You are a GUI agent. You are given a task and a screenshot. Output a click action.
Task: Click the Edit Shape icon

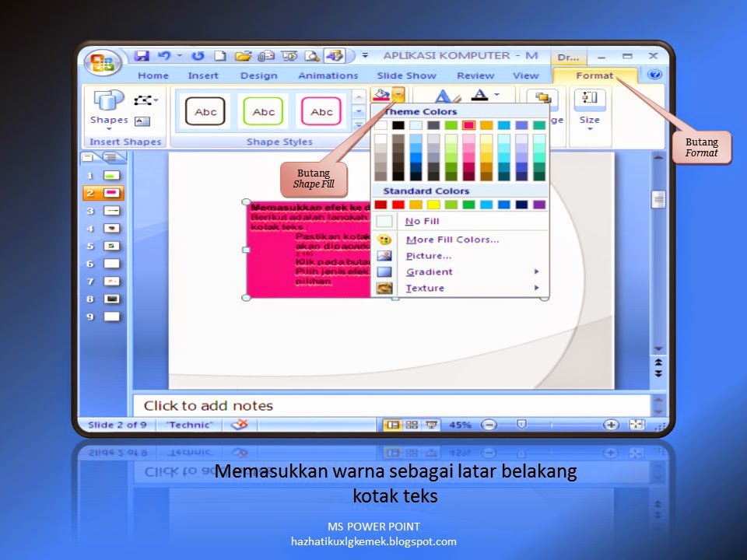click(142, 100)
